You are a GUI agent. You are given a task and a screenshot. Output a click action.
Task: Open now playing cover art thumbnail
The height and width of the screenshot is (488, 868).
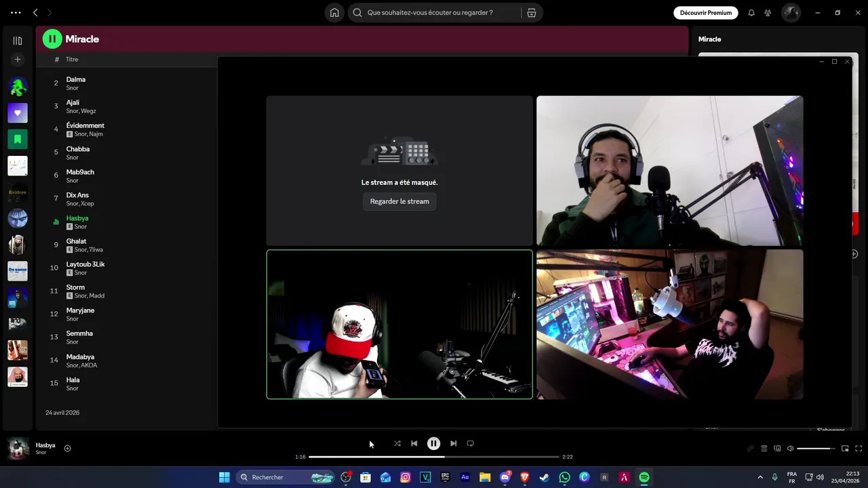tap(18, 448)
